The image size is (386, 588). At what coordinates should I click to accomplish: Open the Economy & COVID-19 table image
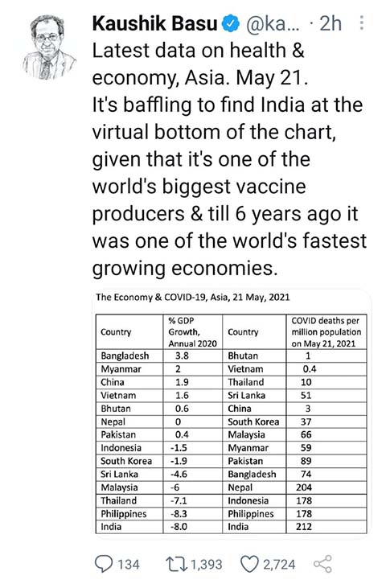point(231,413)
